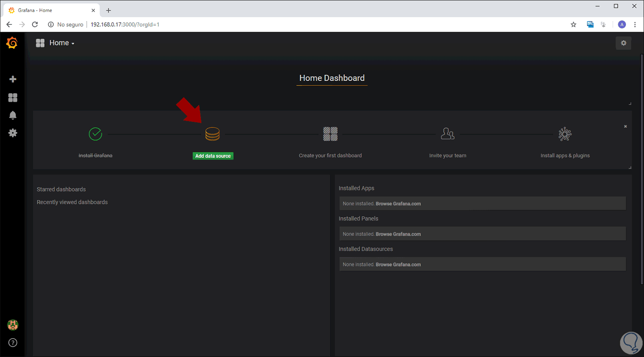Open the Alerting bell icon
This screenshot has height=357, width=644.
[13, 115]
